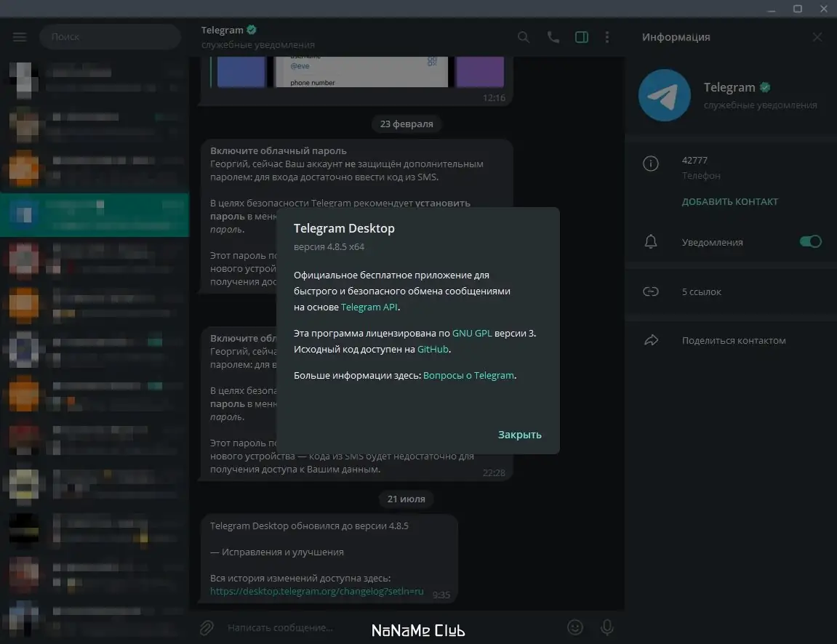Open the GitHub source code link
The width and height of the screenshot is (837, 644).
433,349
